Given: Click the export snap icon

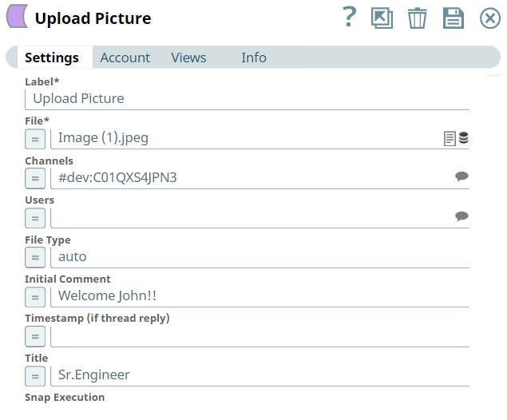Looking at the screenshot, I should pyautogui.click(x=382, y=18).
